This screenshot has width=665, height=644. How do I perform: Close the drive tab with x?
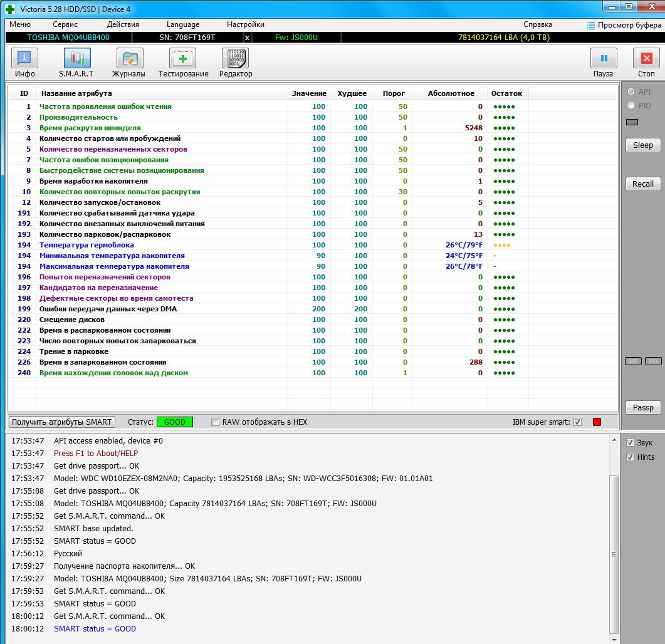coord(247,38)
